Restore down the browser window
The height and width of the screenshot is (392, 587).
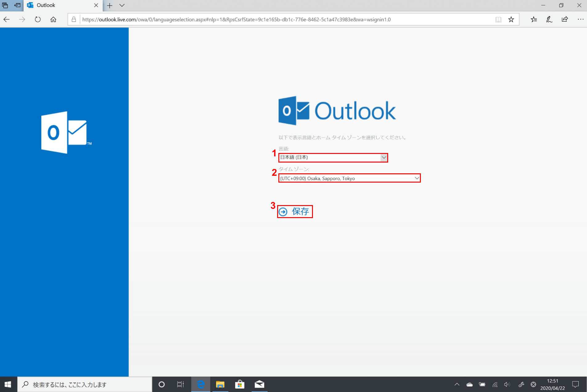(561, 5)
